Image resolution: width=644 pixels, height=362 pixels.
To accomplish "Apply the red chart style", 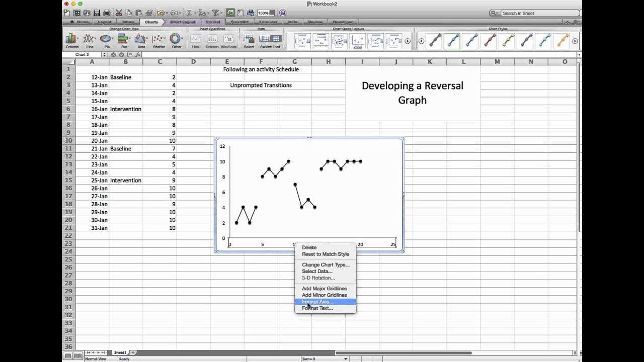I will [490, 41].
